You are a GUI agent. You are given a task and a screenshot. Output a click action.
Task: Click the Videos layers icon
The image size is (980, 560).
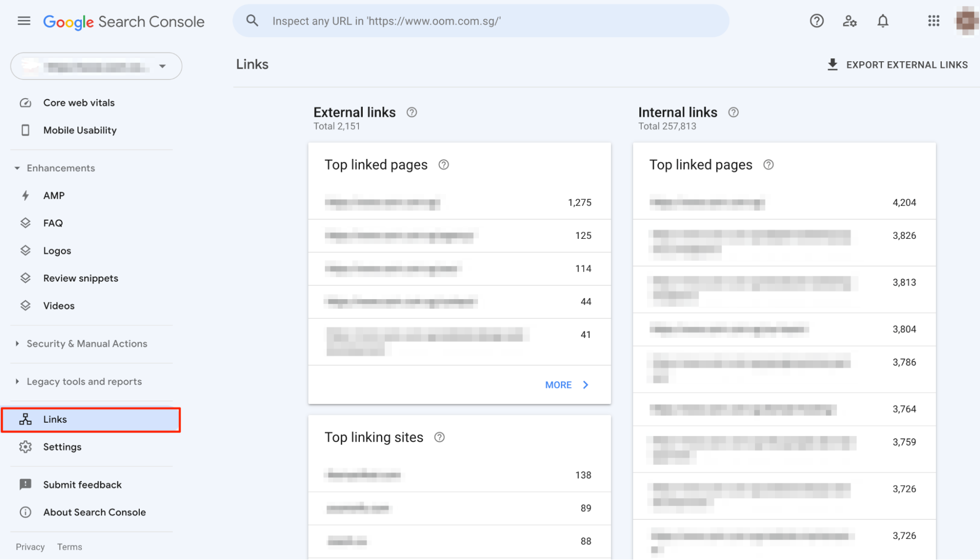click(x=25, y=305)
